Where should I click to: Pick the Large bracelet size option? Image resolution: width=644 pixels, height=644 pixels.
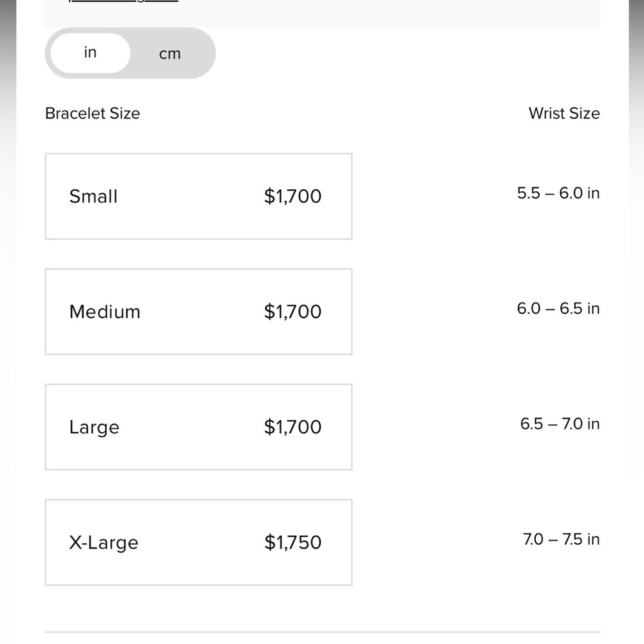pos(198,427)
